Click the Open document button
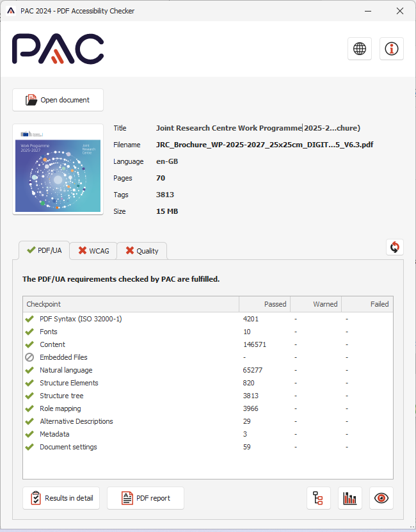416x532 pixels. coord(58,100)
